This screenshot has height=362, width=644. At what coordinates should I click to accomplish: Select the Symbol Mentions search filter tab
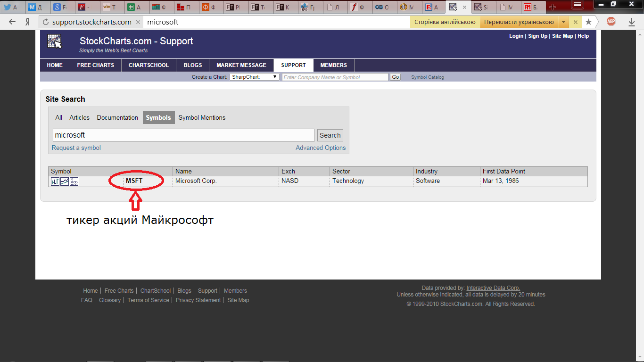click(x=202, y=117)
